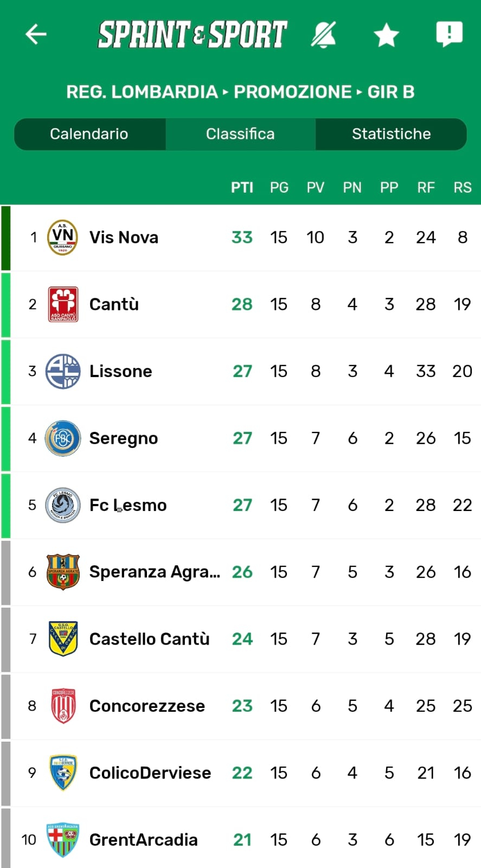Open the GrentArcadia team row
The image size is (481, 868).
(240, 839)
